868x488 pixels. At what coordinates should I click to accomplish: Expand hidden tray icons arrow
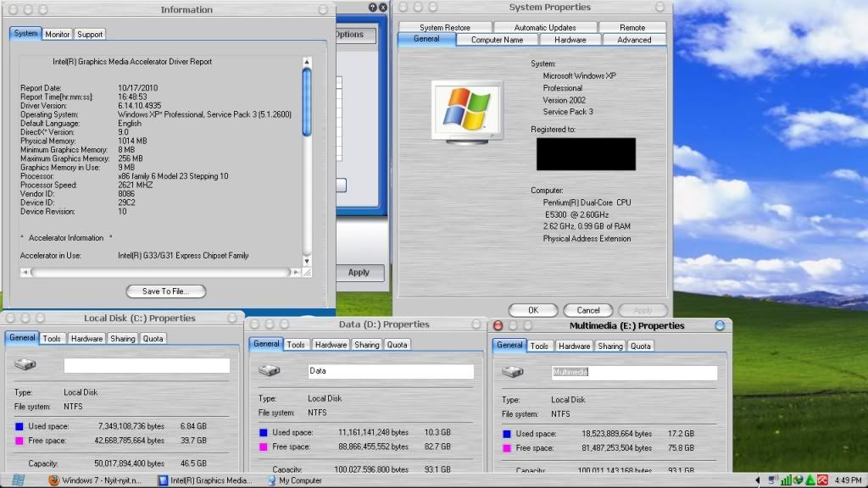point(758,480)
